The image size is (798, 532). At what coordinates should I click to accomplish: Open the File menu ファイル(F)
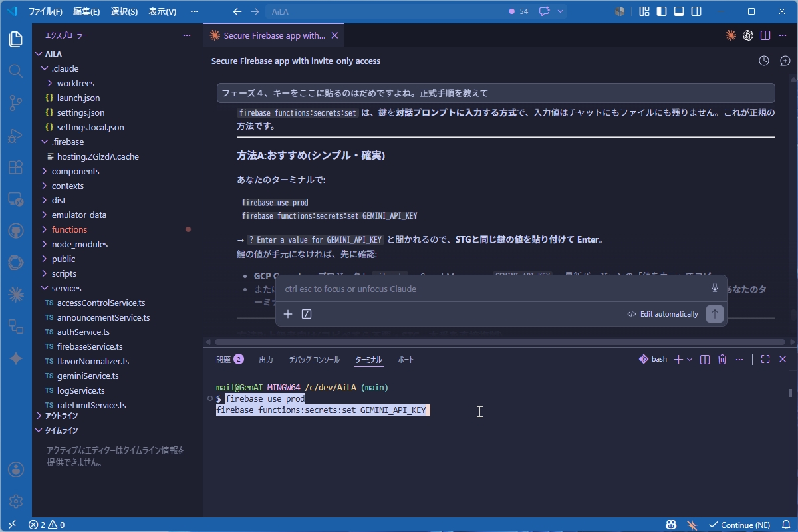click(45, 11)
